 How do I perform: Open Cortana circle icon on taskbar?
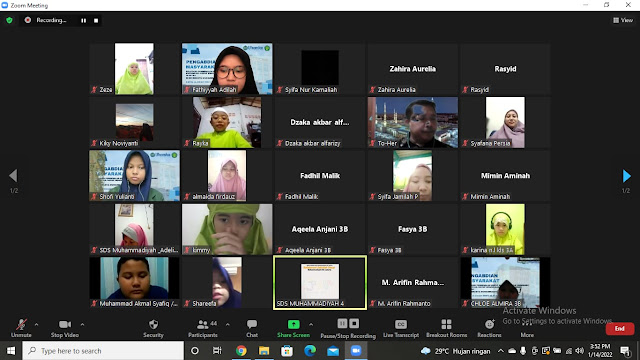click(x=195, y=351)
